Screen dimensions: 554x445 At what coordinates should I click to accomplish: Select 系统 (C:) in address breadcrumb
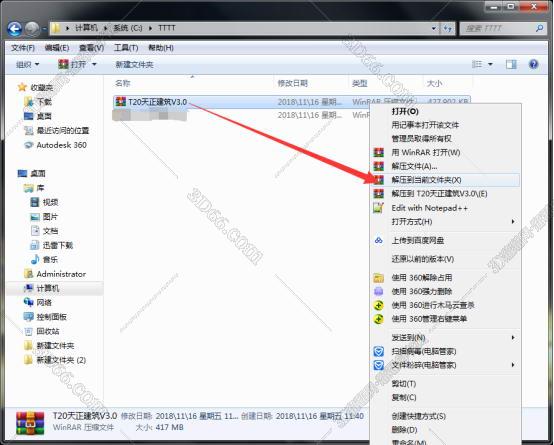tap(128, 28)
